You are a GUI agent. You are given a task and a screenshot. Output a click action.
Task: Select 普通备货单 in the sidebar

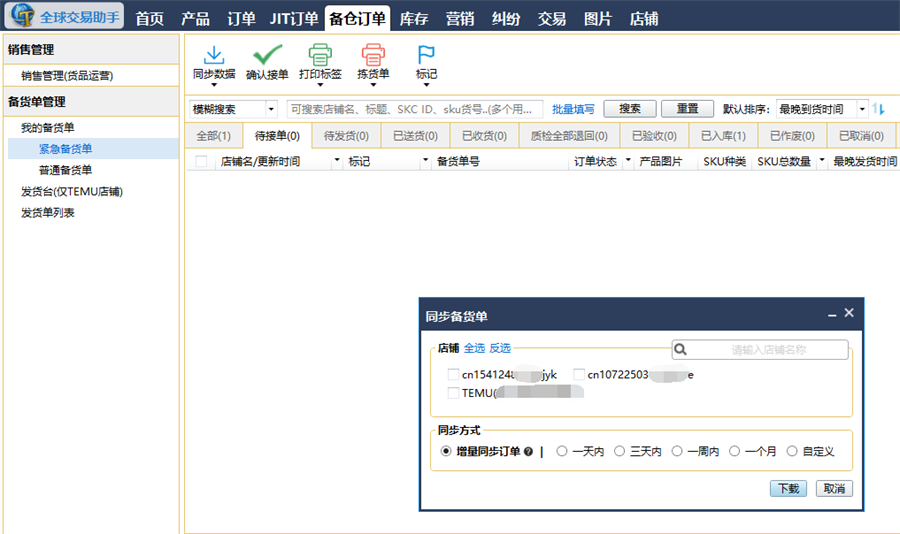pos(65,170)
